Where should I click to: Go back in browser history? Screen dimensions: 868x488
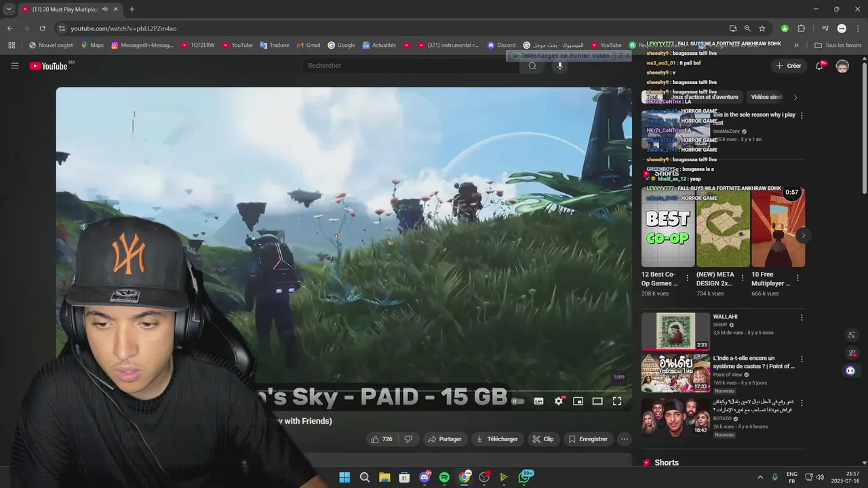(x=9, y=28)
